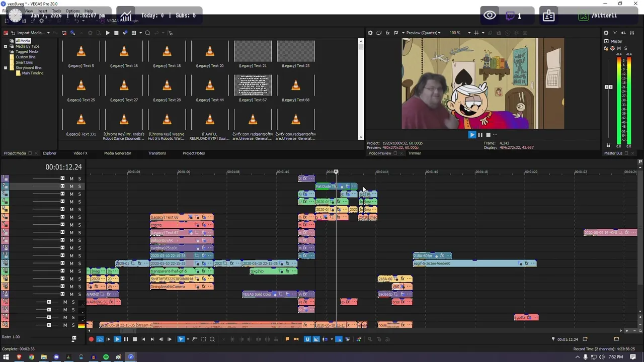Click the search magnifier in Project Media

coord(147,33)
